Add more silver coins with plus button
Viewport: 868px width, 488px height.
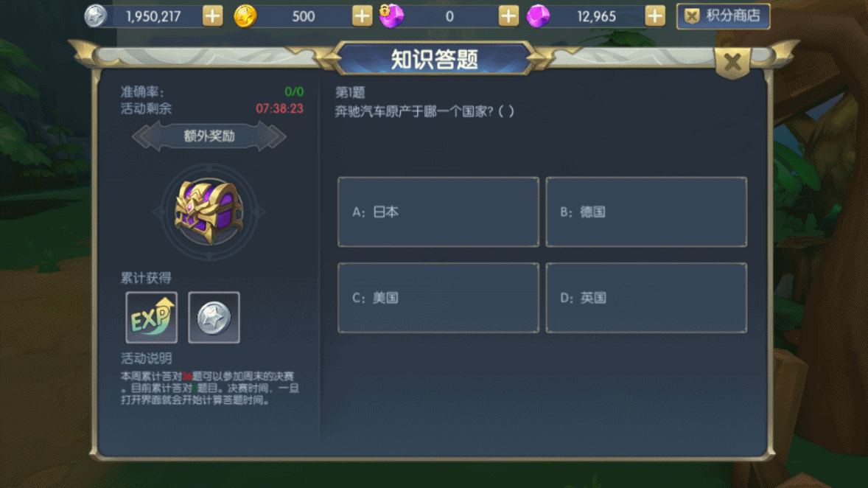click(x=212, y=16)
